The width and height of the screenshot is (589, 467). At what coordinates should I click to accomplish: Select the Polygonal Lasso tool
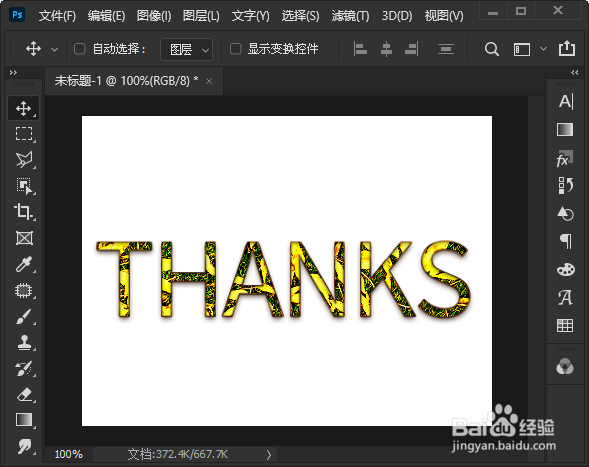[x=24, y=160]
